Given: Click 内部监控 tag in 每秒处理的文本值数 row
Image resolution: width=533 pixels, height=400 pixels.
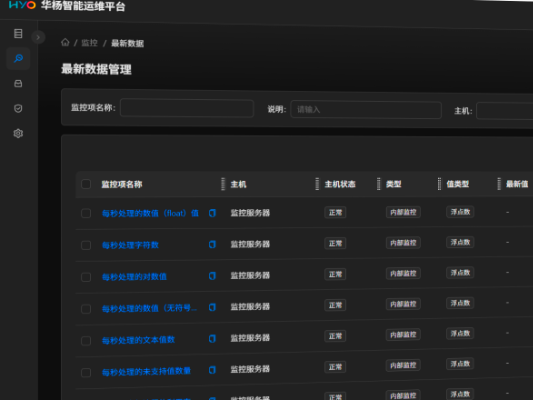Looking at the screenshot, I should [403, 334].
